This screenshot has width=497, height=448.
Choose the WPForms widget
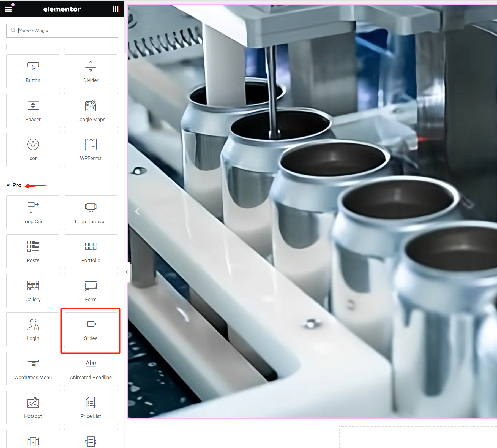(91, 150)
